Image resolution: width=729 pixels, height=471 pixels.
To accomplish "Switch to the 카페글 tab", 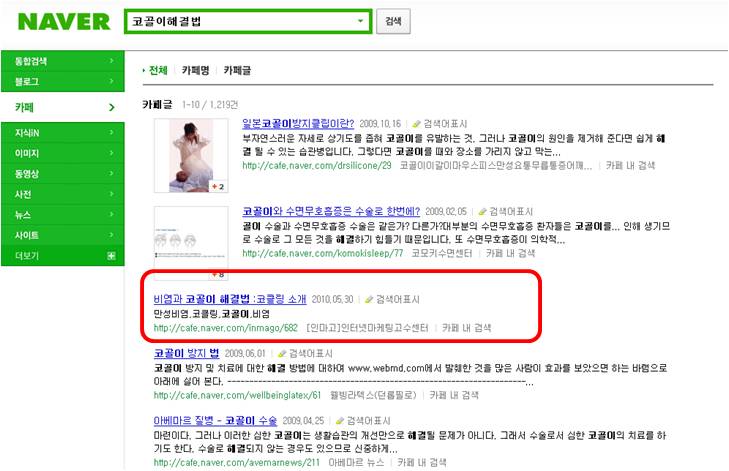I will click(237, 70).
